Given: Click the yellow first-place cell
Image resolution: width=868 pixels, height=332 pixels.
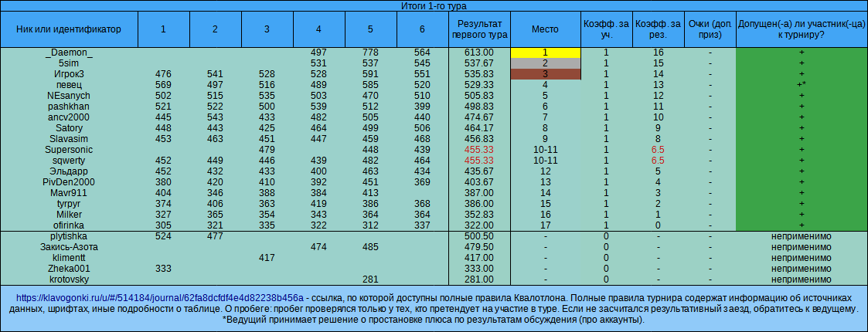Looking at the screenshot, I should (545, 53).
